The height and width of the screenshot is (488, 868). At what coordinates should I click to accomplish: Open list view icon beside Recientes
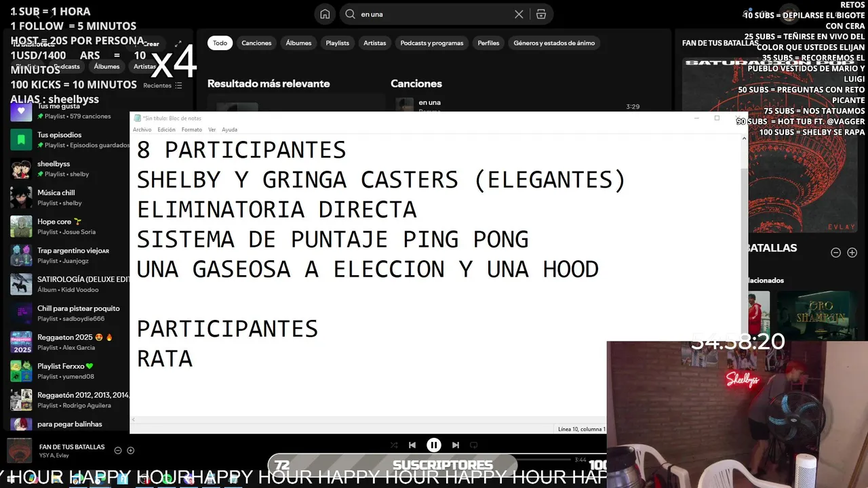pyautogui.click(x=178, y=85)
